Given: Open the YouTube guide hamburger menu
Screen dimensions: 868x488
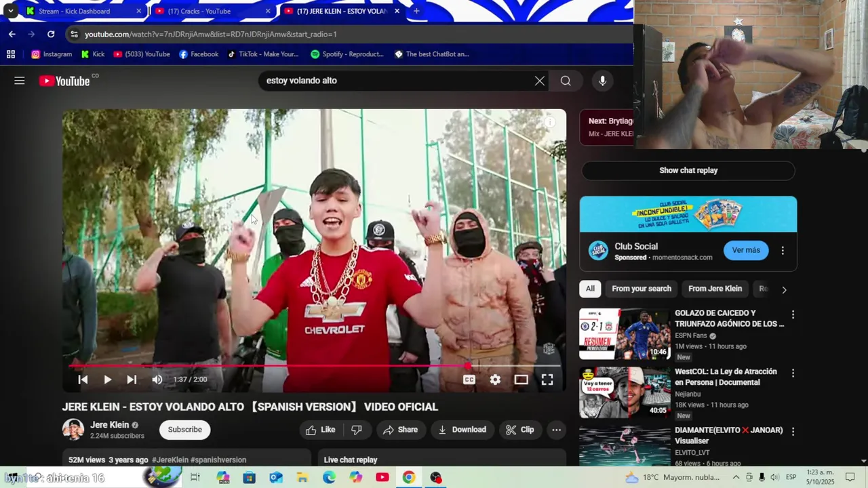Looking at the screenshot, I should (x=19, y=81).
